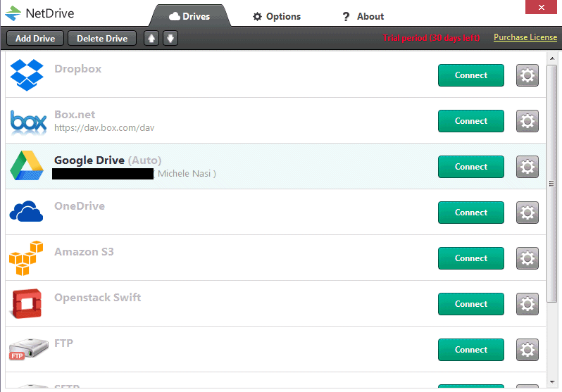562x392 pixels.
Task: Select the OneDrive drive name
Action: coord(80,206)
